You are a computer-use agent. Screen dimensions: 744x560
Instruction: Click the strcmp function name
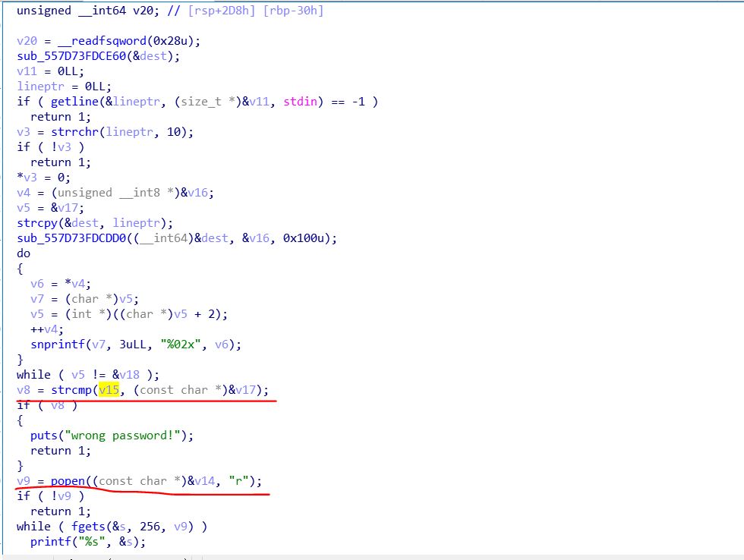coord(71,390)
